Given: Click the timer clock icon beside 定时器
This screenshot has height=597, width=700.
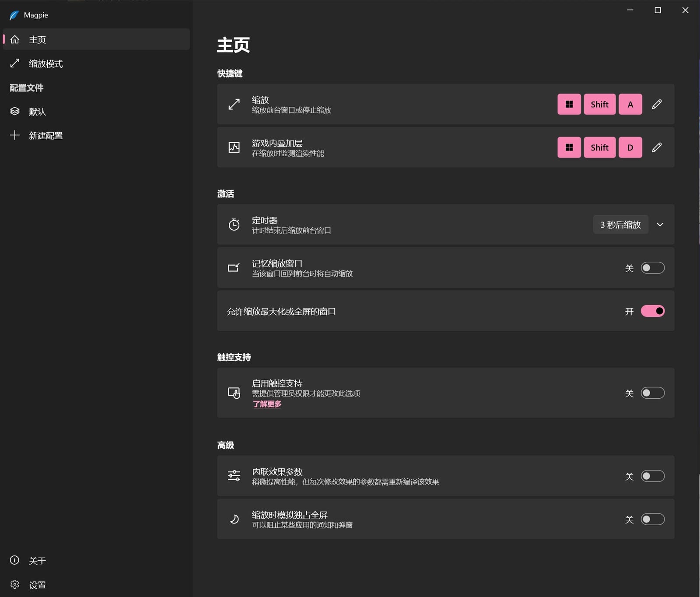Looking at the screenshot, I should point(234,225).
